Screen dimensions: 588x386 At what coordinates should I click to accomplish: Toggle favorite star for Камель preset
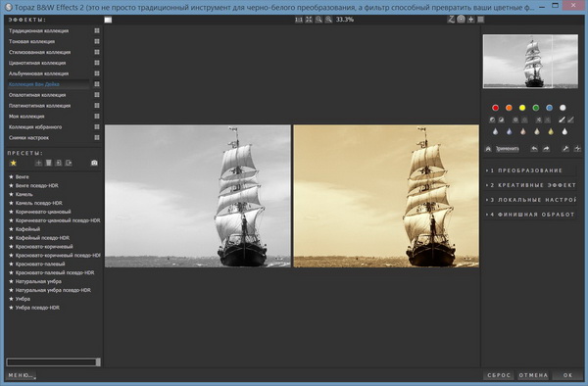[11, 194]
